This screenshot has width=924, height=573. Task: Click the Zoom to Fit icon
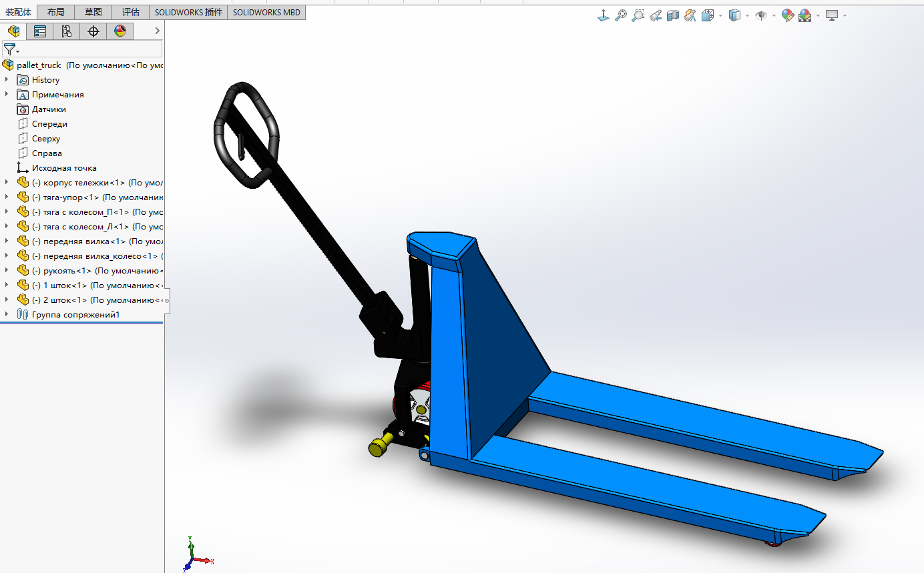point(621,15)
